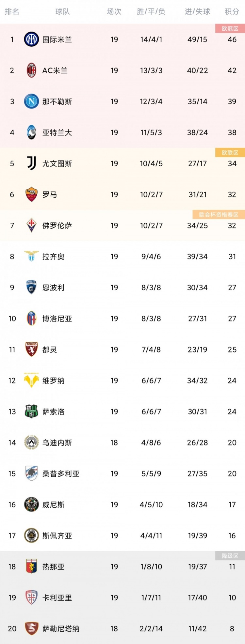The width and height of the screenshot is (245, 644).
Task: Click the 欧冠区 Champions League label
Action: point(230,29)
